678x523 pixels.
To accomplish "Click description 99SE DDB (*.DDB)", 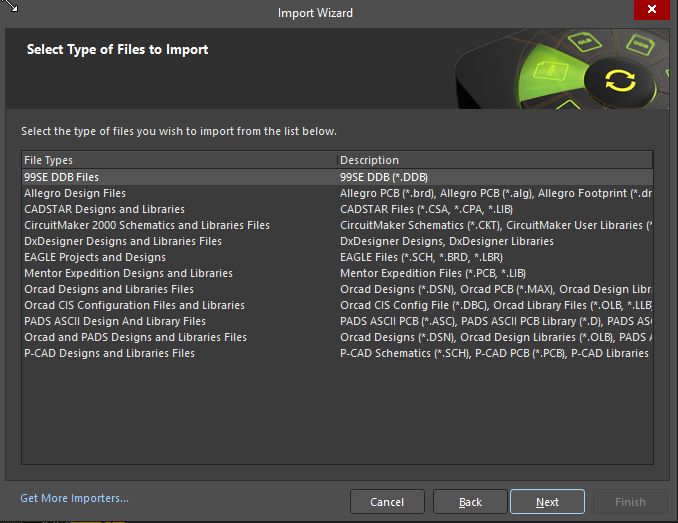I will click(x=384, y=177).
